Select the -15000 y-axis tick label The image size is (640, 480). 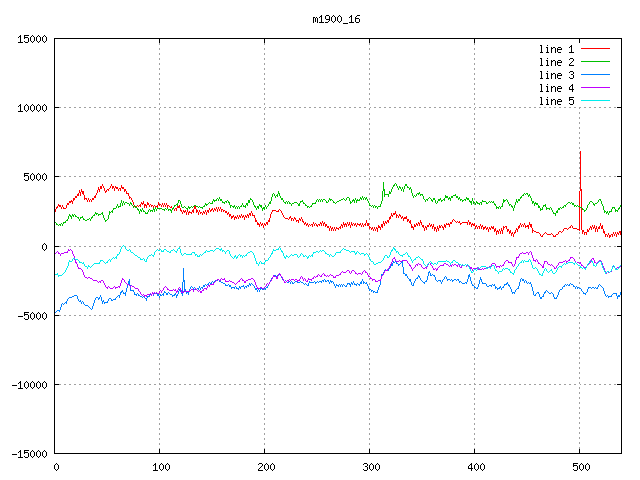(29, 453)
